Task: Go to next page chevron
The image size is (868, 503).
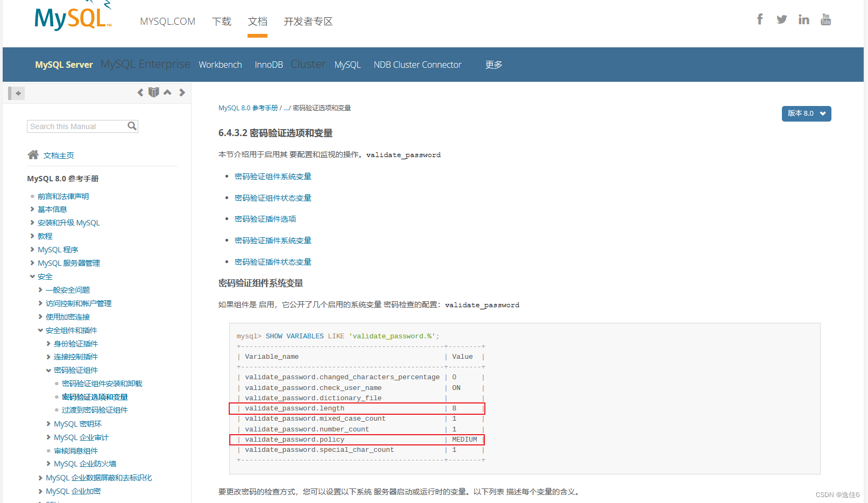Action: 182,93
